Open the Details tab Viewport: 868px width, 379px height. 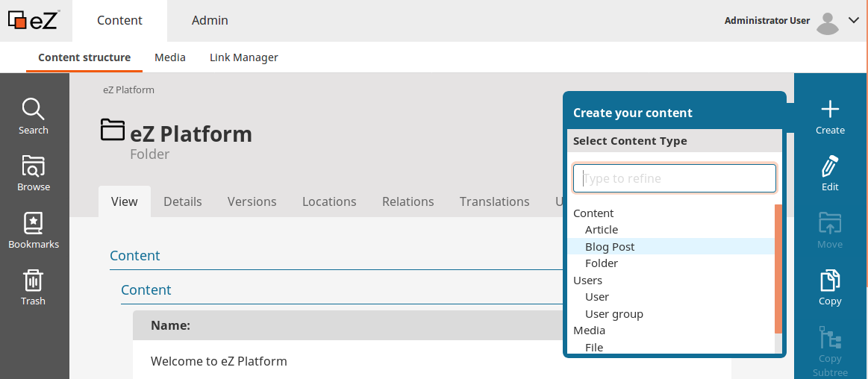(183, 201)
